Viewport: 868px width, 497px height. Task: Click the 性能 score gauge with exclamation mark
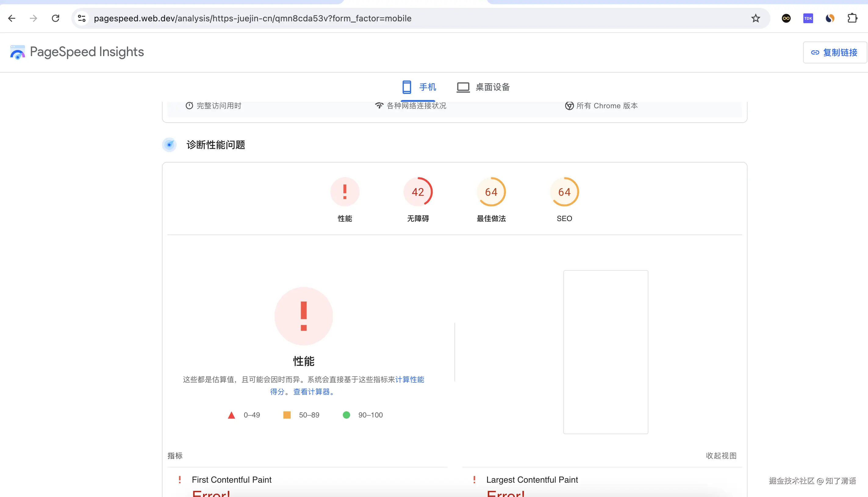pos(345,191)
